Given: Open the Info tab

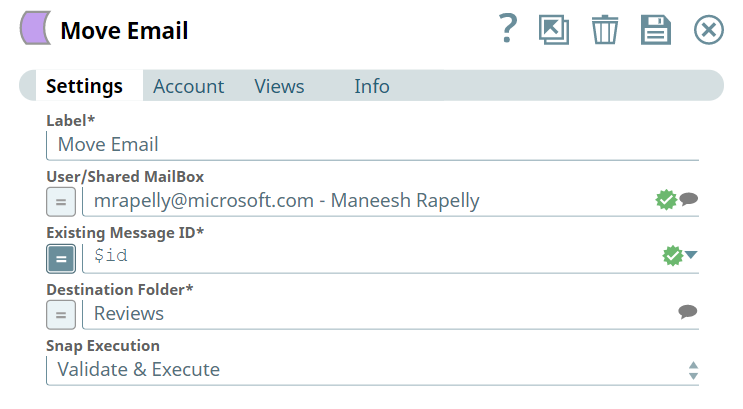Looking at the screenshot, I should pyautogui.click(x=372, y=86).
